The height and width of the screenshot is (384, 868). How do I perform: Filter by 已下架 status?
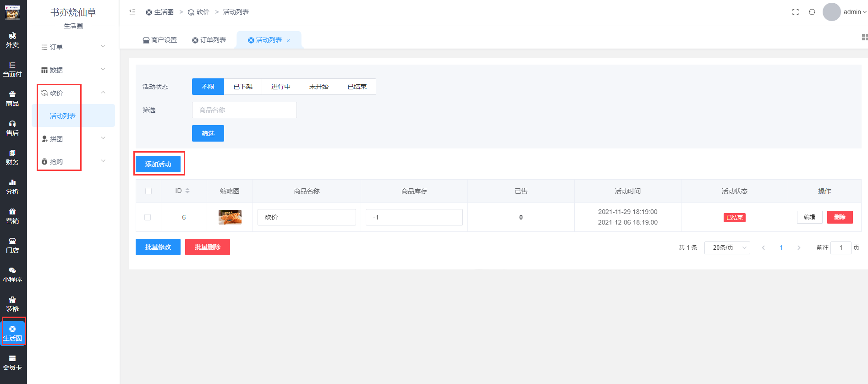point(243,87)
